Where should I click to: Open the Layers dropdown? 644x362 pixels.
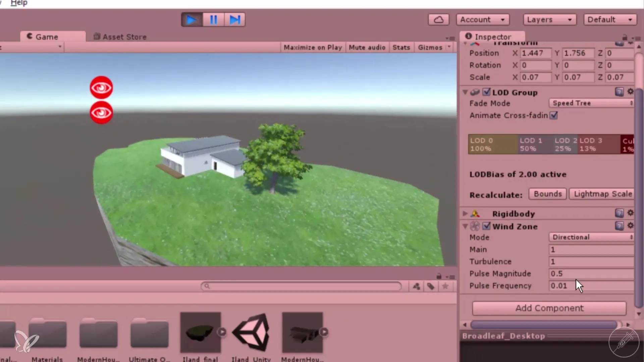(x=549, y=20)
